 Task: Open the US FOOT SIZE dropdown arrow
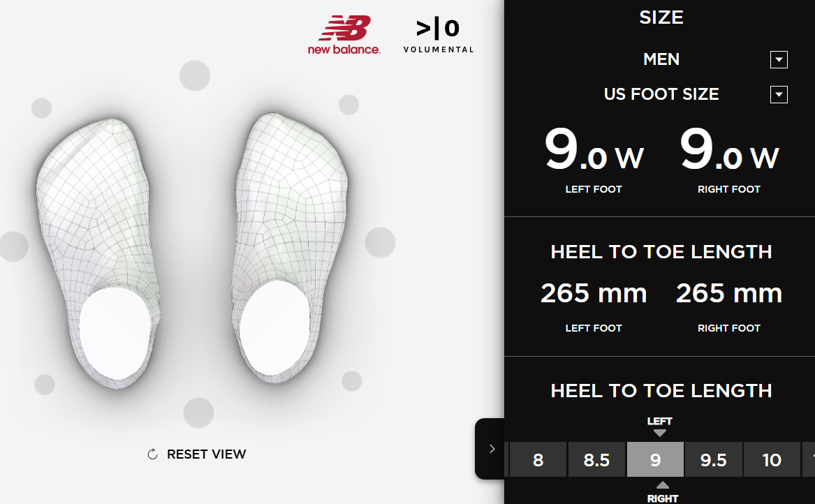point(779,94)
